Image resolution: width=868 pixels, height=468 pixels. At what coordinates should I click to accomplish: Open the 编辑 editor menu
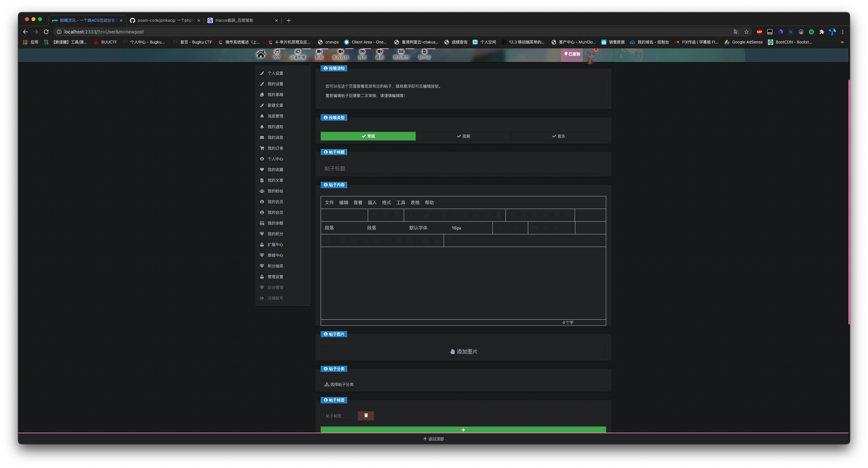click(x=343, y=202)
